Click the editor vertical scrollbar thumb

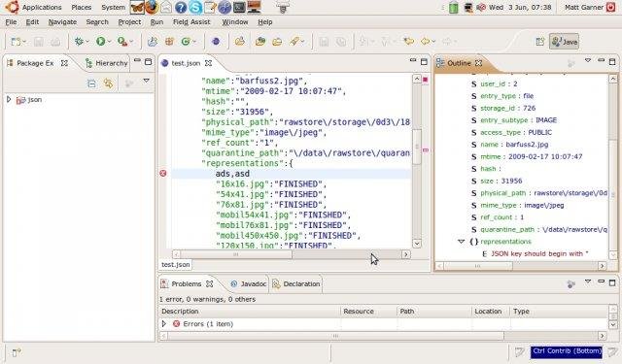[417, 147]
